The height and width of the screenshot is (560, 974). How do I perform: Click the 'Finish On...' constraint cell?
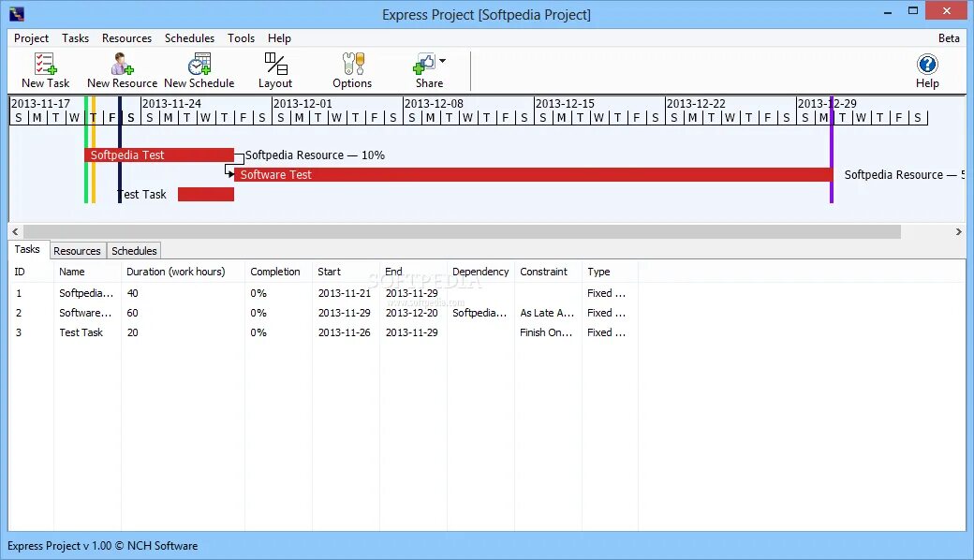(546, 332)
